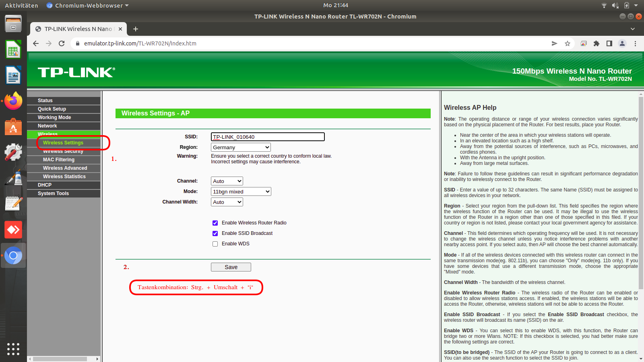Share this page via the arrow icon
644x362 pixels.
click(554, 43)
